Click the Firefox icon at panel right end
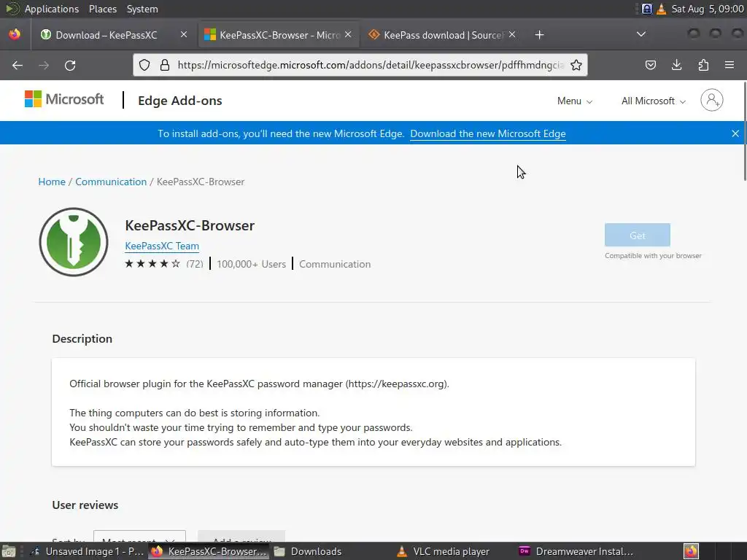The width and height of the screenshot is (747, 560). (692, 551)
